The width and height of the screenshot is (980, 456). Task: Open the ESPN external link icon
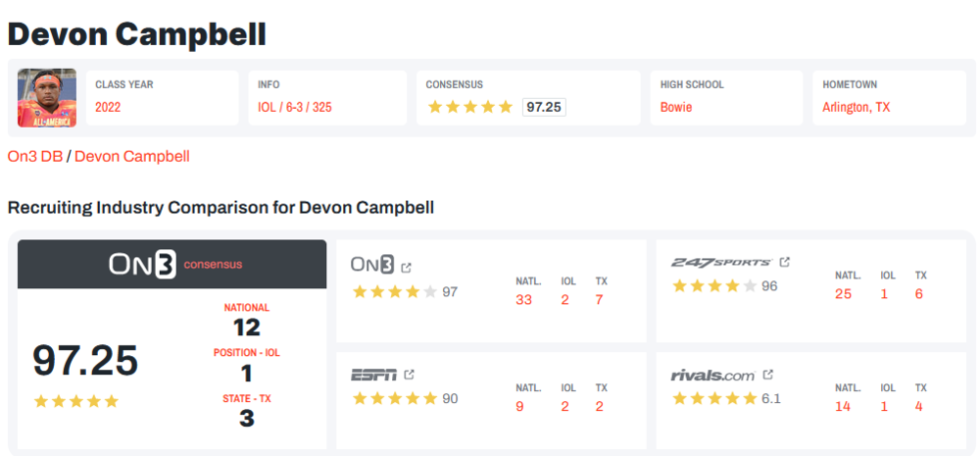click(x=410, y=375)
